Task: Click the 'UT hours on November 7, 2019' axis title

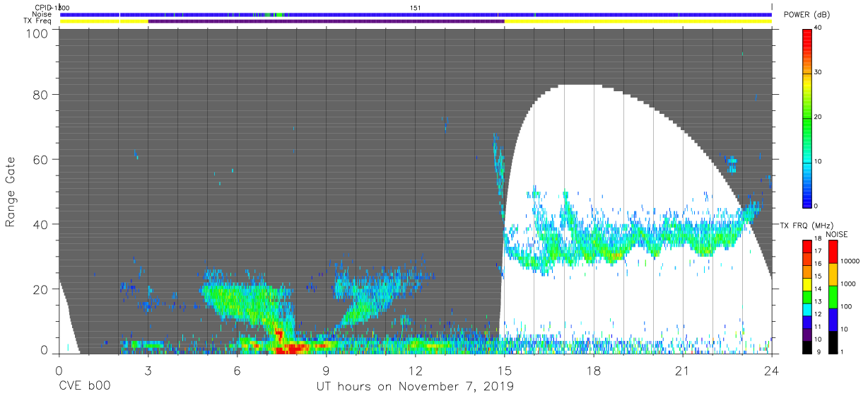Action: (415, 387)
